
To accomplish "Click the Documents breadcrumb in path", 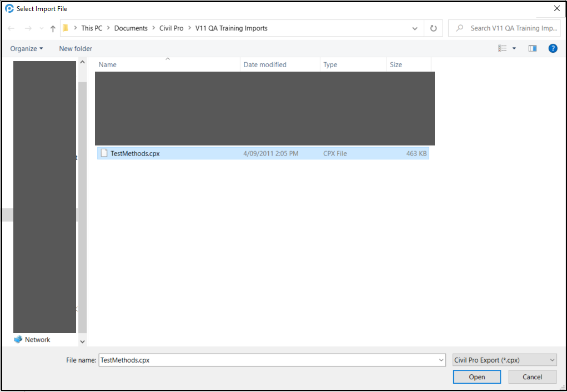I will coord(131,28).
